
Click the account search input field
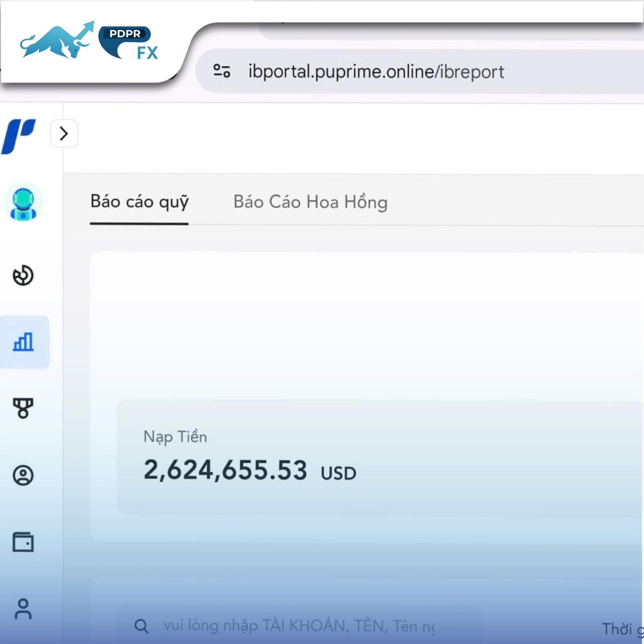[x=299, y=626]
